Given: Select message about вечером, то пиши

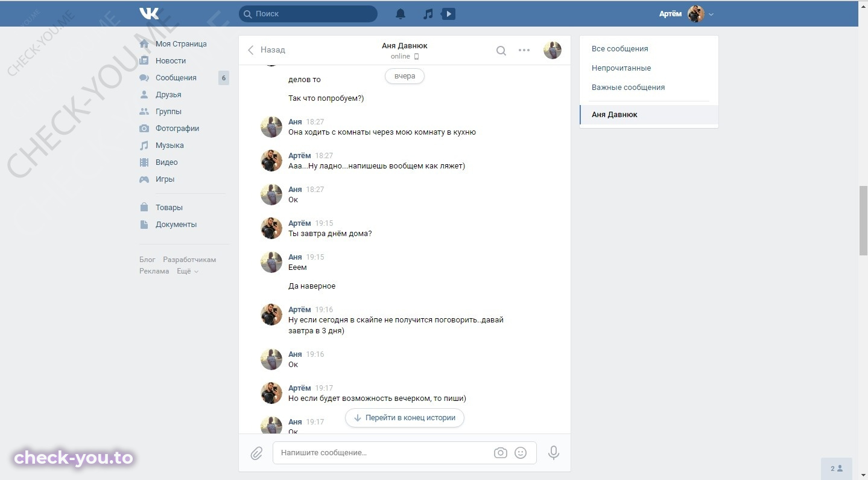Looking at the screenshot, I should pyautogui.click(x=378, y=398).
